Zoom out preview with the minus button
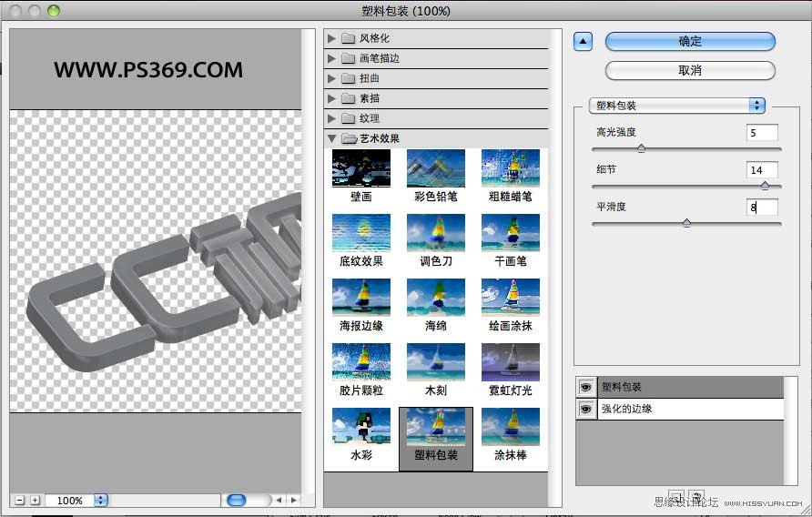 click(x=20, y=500)
